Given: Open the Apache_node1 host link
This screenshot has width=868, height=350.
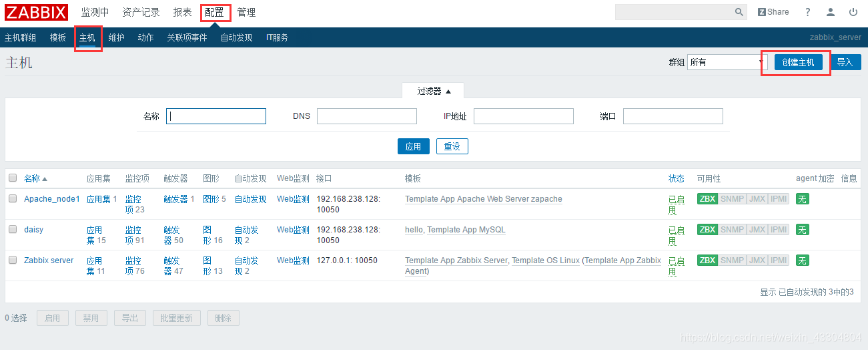Looking at the screenshot, I should pos(52,199).
